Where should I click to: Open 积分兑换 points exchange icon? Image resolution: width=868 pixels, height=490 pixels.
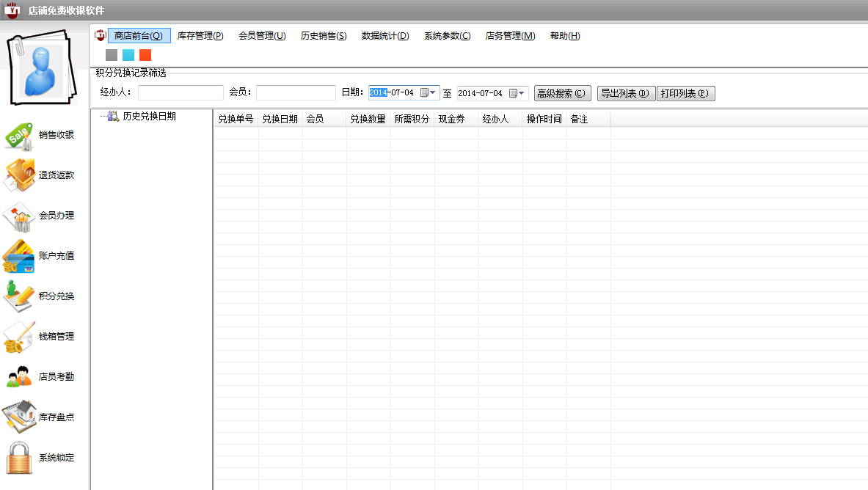click(19, 296)
